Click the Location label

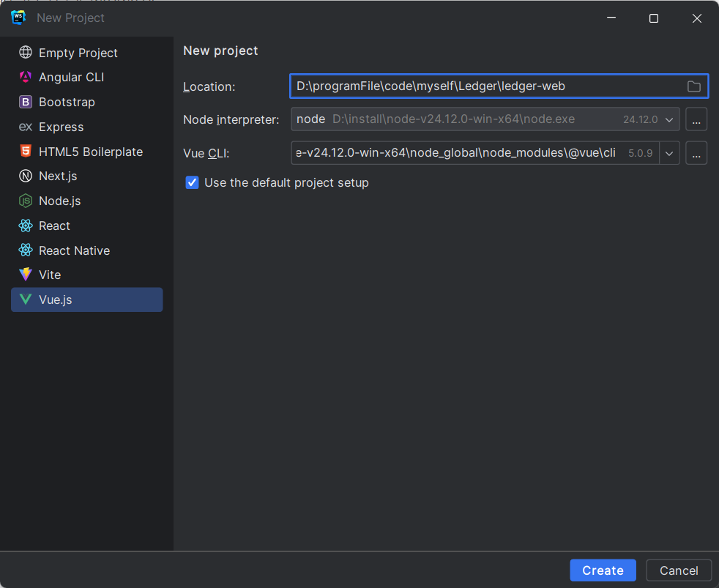[209, 86]
